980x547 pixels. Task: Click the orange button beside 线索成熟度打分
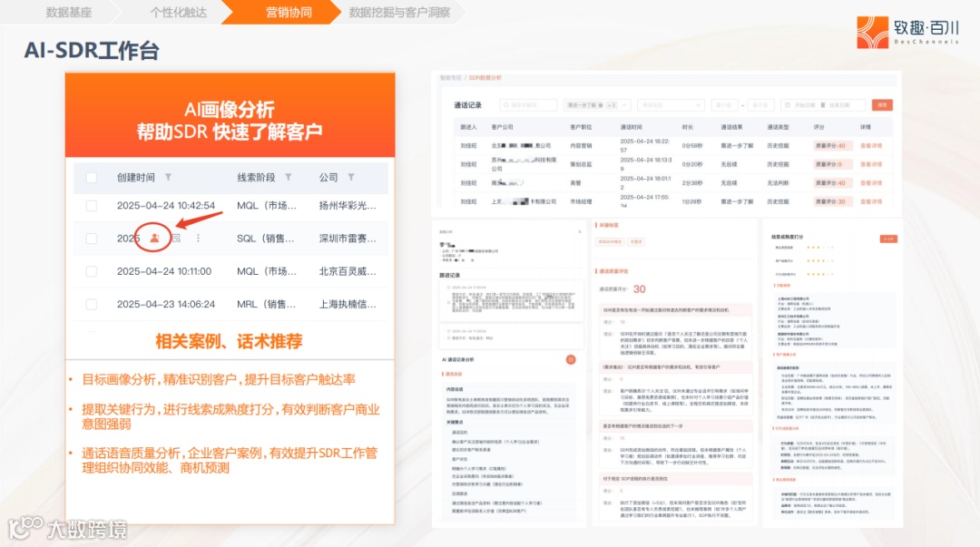coord(888,239)
